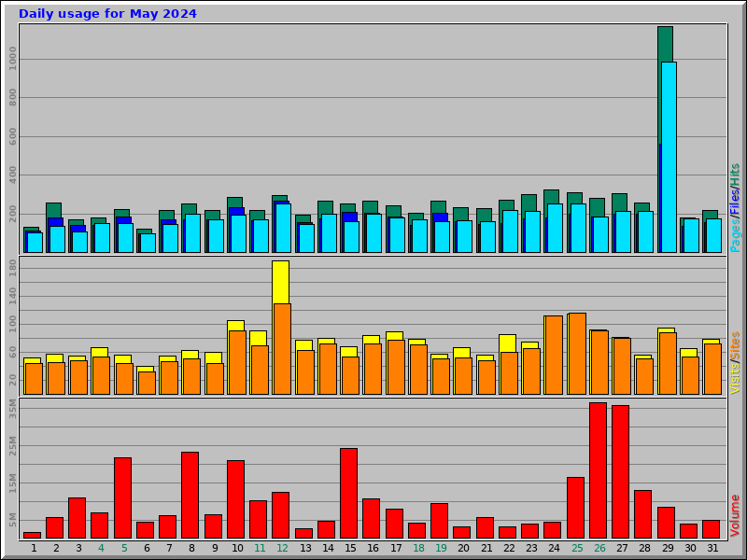Click the red Volume bar for day 12

pyautogui.click(x=281, y=515)
